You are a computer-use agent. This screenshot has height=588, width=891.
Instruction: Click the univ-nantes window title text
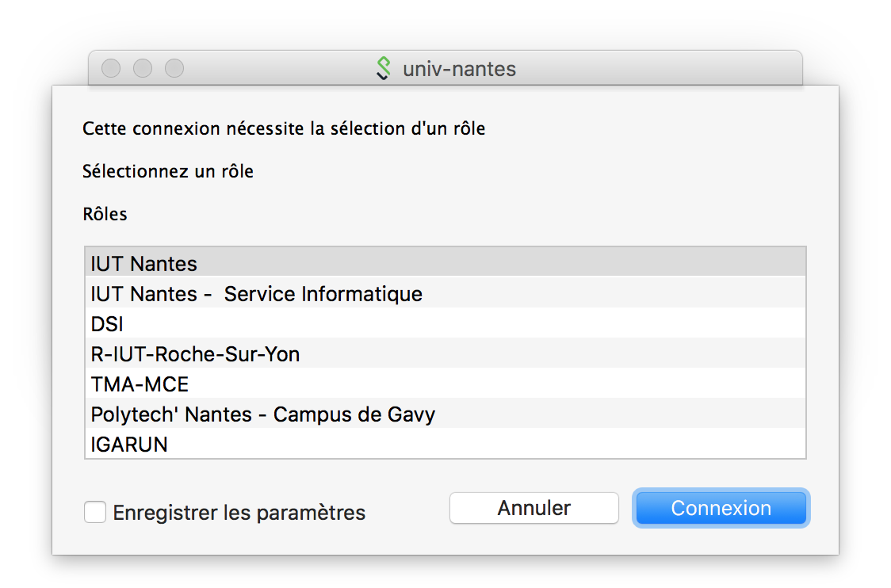point(459,69)
